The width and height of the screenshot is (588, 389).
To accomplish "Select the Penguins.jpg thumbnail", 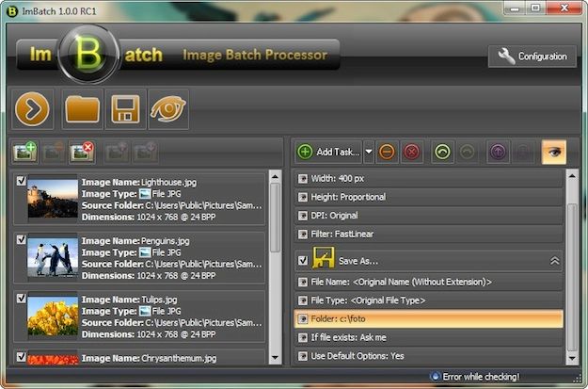I will point(53,257).
